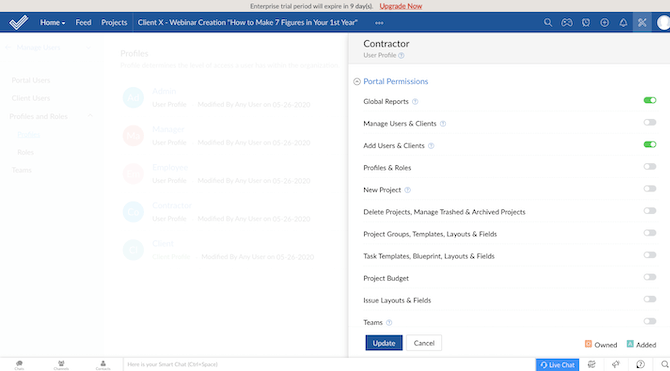Turn off Add Users & Clients toggle
Screen dimensions: 670x371
pyautogui.click(x=650, y=144)
